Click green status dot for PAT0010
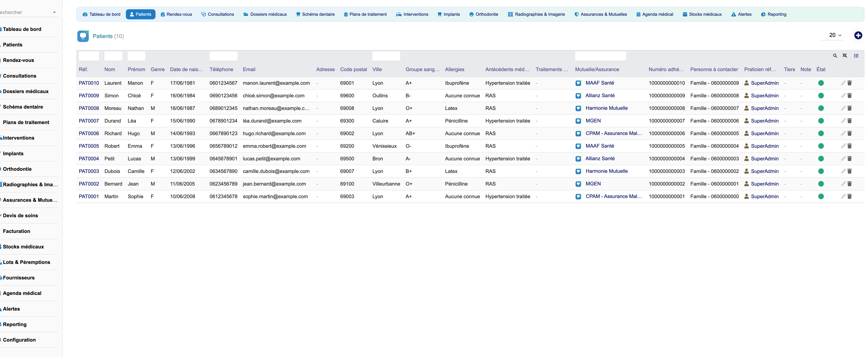 pyautogui.click(x=821, y=83)
